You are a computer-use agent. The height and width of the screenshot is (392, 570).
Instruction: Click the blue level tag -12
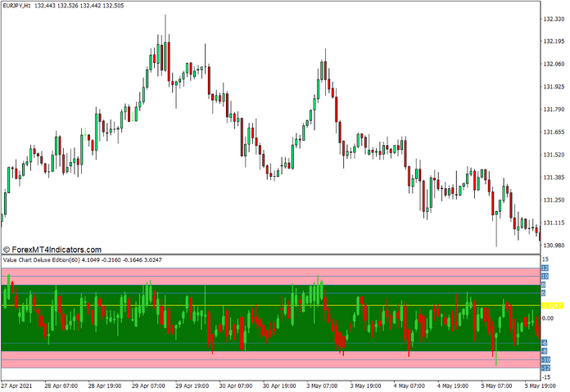(x=545, y=368)
